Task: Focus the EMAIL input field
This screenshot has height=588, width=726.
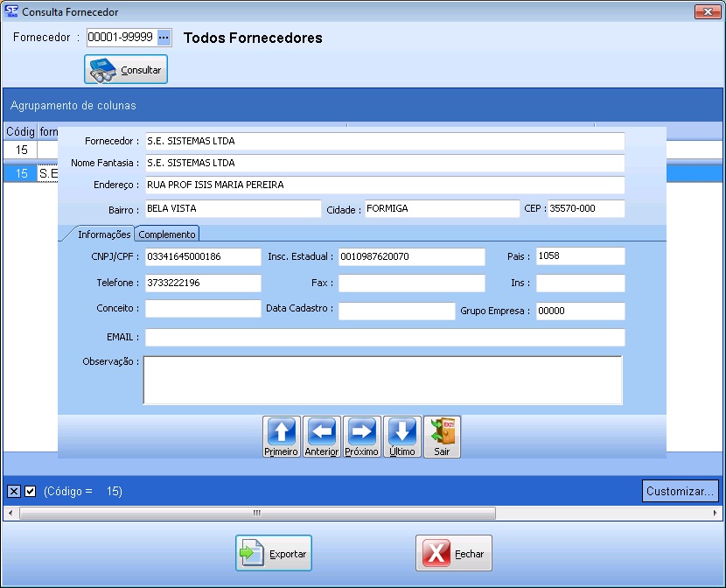Action: 385,338
